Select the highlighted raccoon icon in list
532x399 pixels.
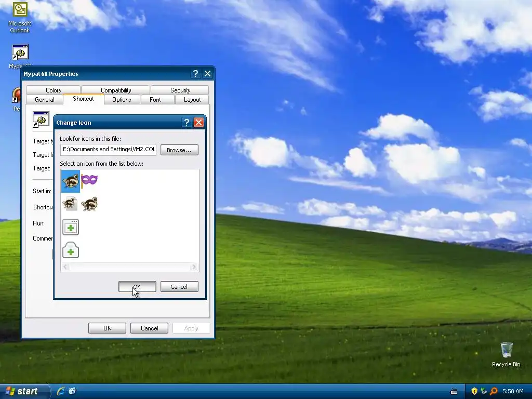pyautogui.click(x=71, y=181)
